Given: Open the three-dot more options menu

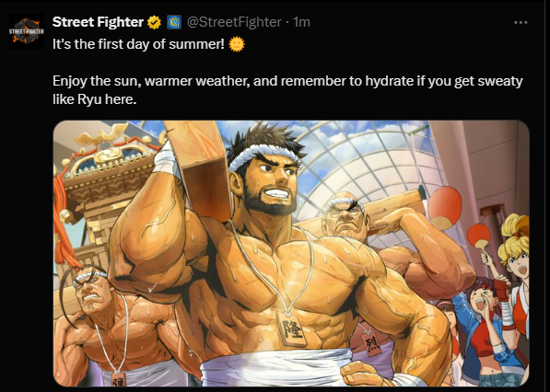Looking at the screenshot, I should click(x=521, y=22).
